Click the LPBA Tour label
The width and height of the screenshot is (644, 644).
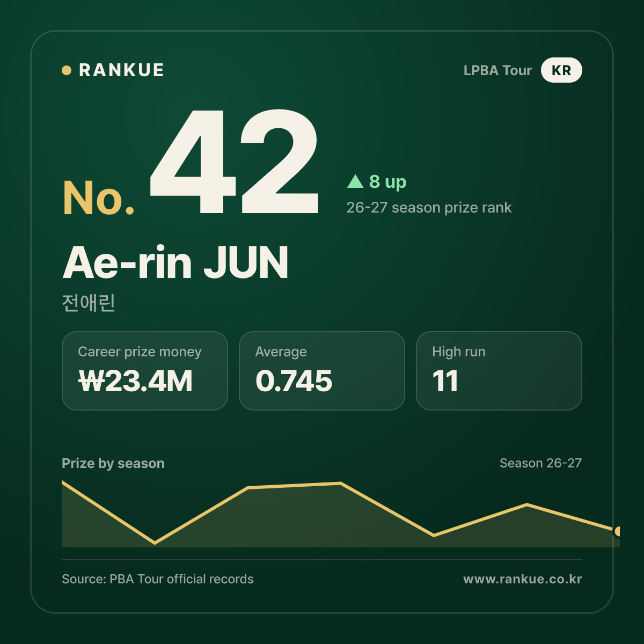[x=497, y=70]
